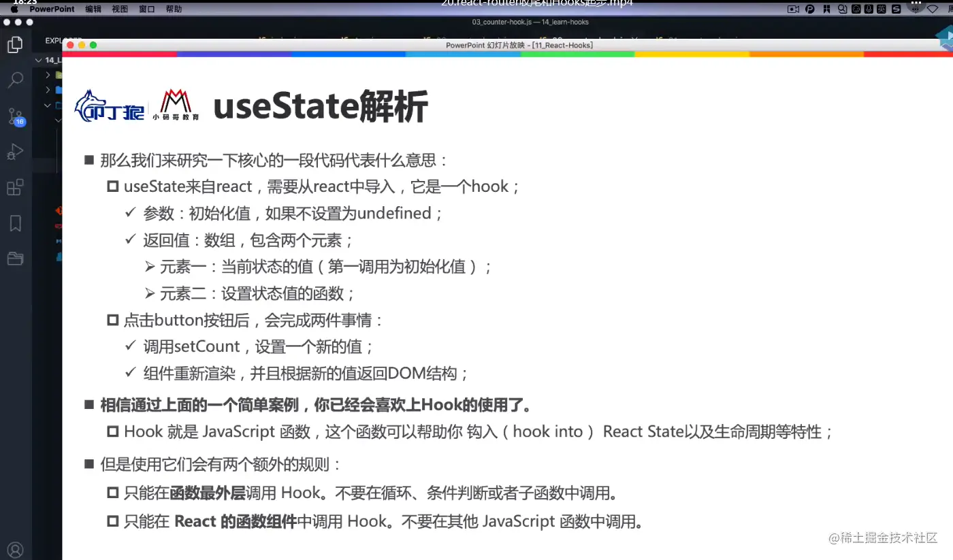Open the PowerPoint application menu
This screenshot has width=953, height=560.
[x=52, y=10]
